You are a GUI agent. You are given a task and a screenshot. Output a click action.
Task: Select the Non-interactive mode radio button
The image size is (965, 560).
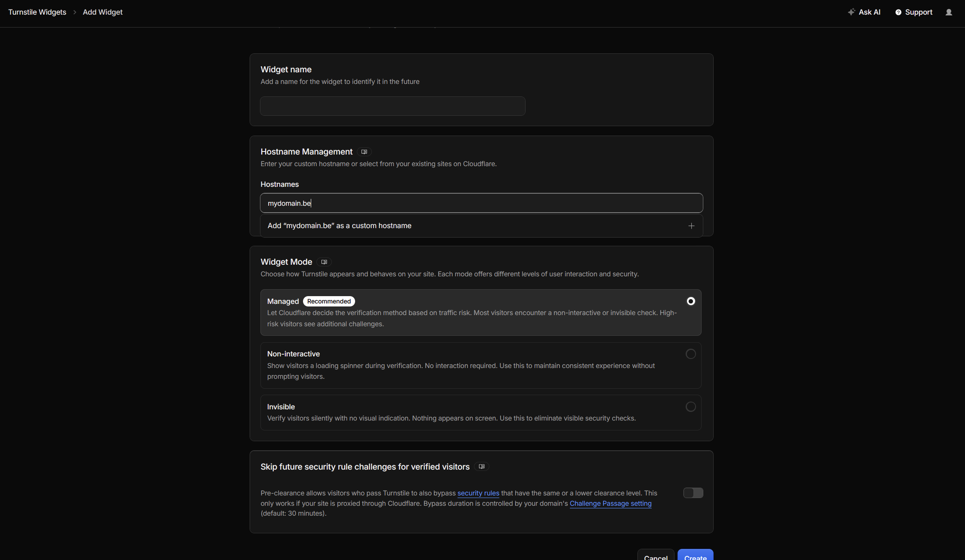[x=691, y=354]
